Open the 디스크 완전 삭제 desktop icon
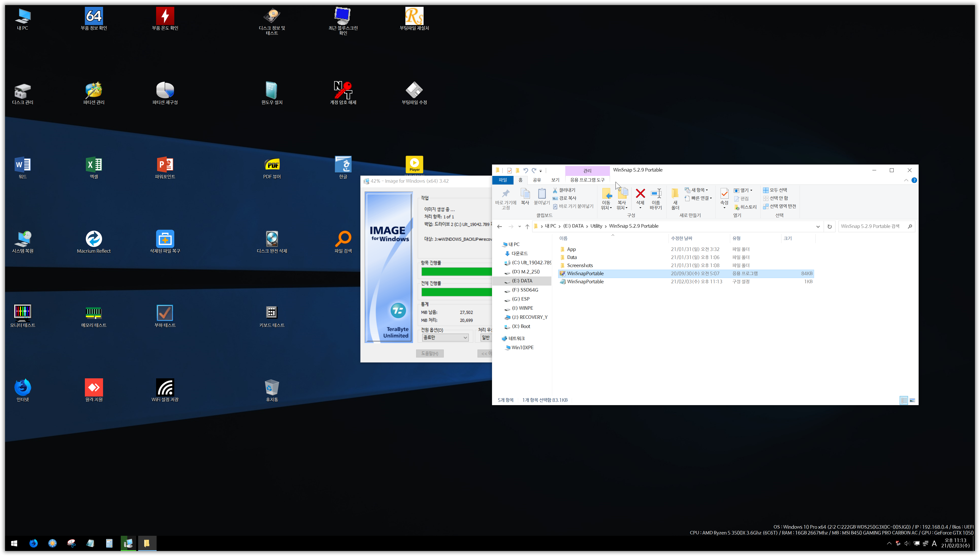This screenshot has height=556, width=980. (272, 242)
